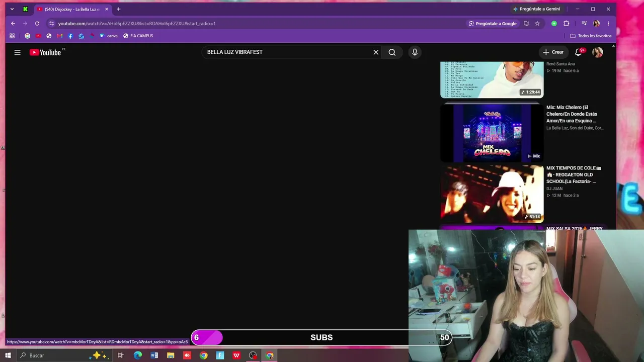Open Todos los favoritos folder
This screenshot has height=362, width=644.
591,36
